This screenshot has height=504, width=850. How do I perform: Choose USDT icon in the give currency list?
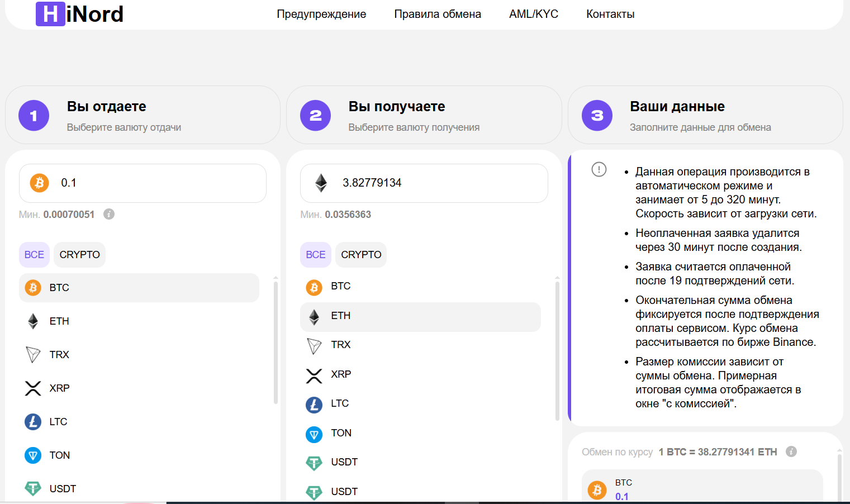coord(33,489)
